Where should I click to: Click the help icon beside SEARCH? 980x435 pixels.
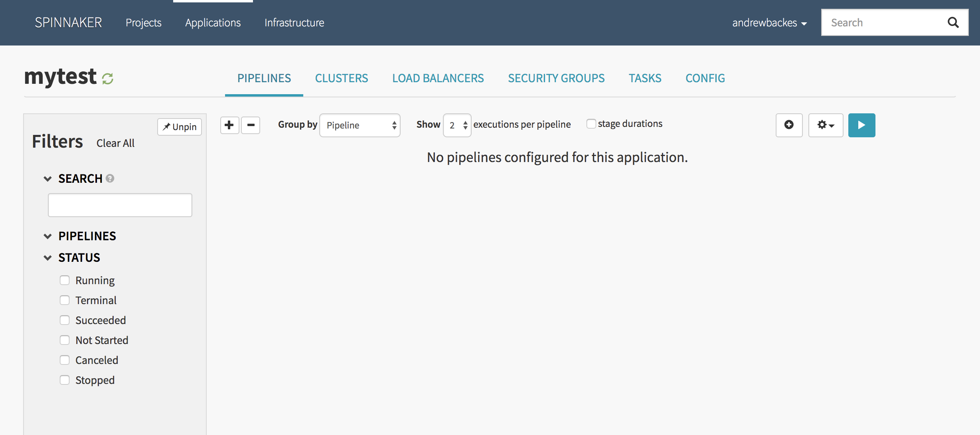[110, 178]
